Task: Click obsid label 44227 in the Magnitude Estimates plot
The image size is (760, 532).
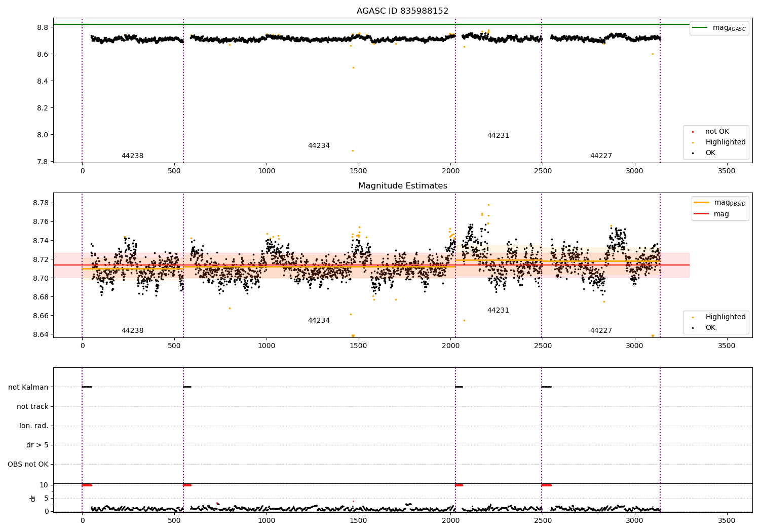Action: coord(601,330)
